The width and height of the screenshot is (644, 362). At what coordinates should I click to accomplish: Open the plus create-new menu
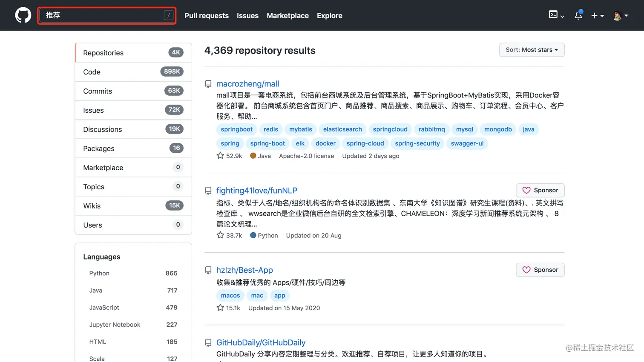tap(598, 15)
